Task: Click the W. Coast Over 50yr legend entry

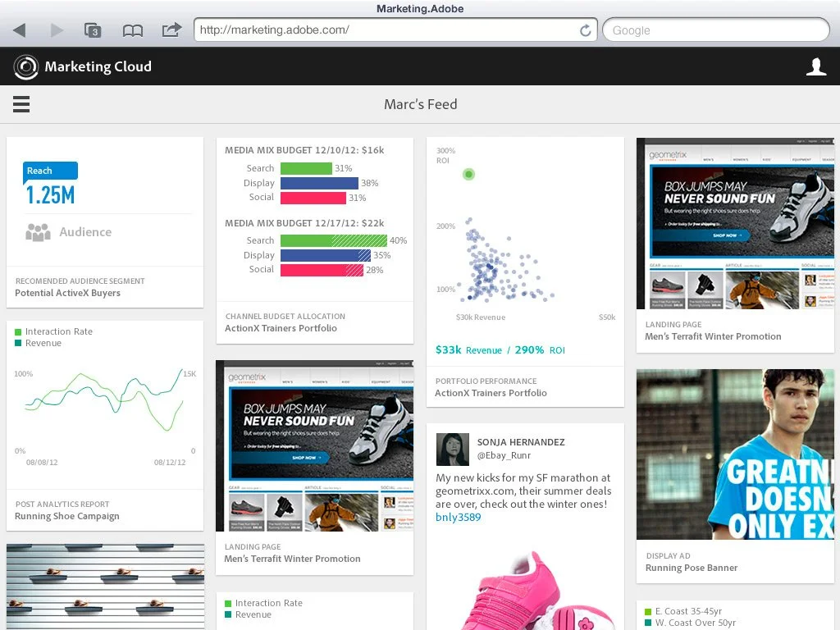Action: click(690, 623)
